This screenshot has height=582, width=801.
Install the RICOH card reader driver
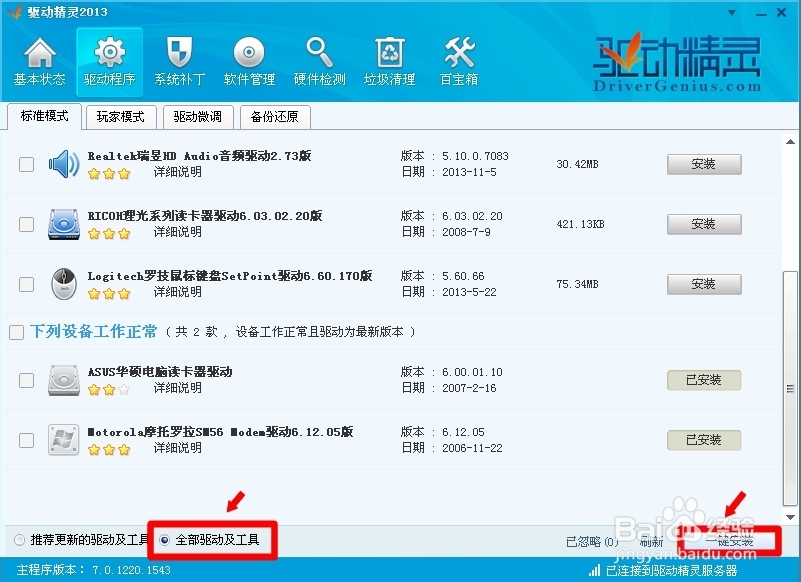coord(704,224)
